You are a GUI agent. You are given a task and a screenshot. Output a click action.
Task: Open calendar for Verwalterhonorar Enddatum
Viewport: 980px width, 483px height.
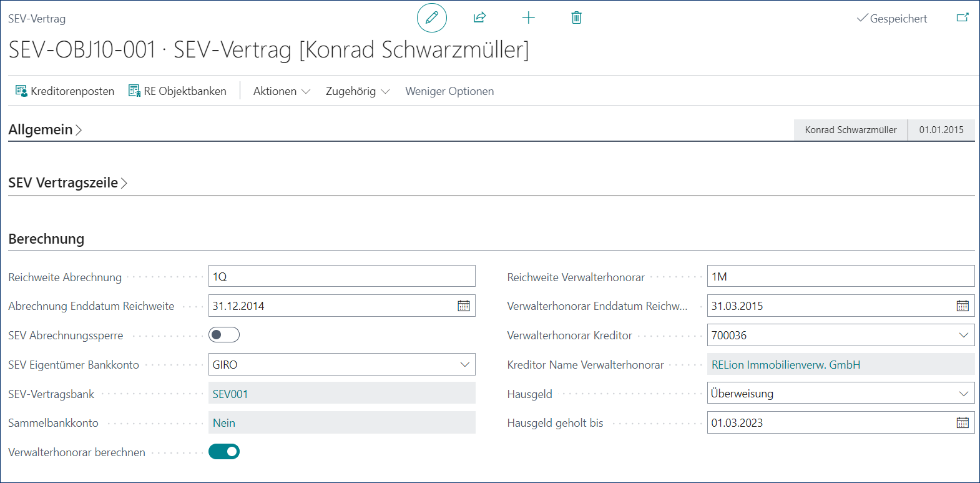pos(963,306)
